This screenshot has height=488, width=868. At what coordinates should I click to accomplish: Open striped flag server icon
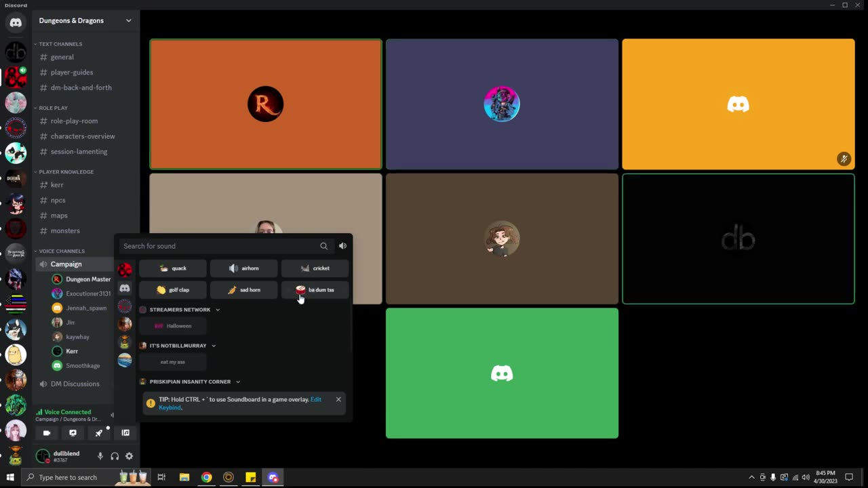click(x=16, y=304)
